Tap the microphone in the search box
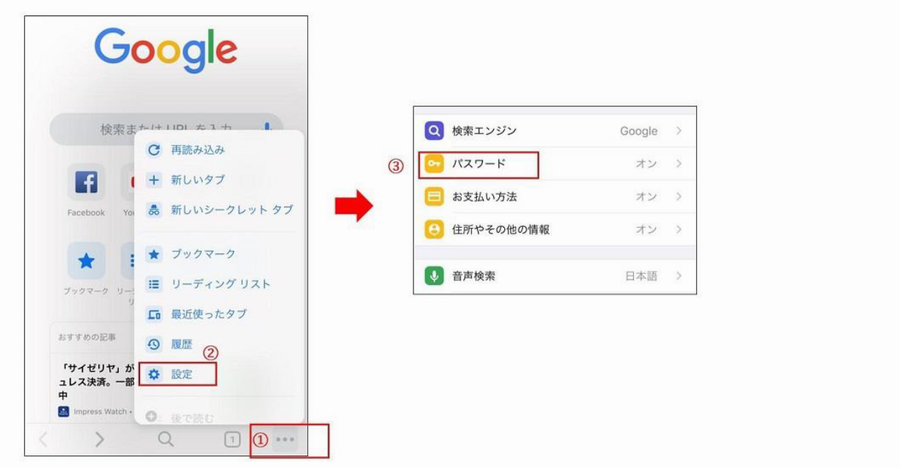900x468 pixels. pos(267,128)
